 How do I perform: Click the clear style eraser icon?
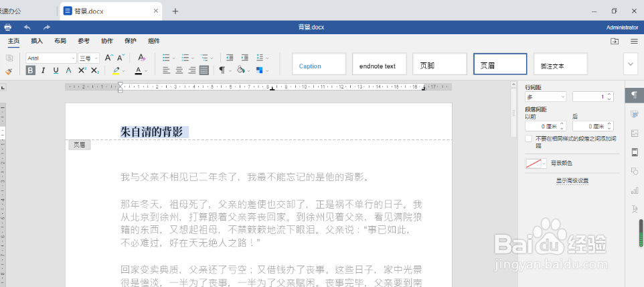pos(142,58)
